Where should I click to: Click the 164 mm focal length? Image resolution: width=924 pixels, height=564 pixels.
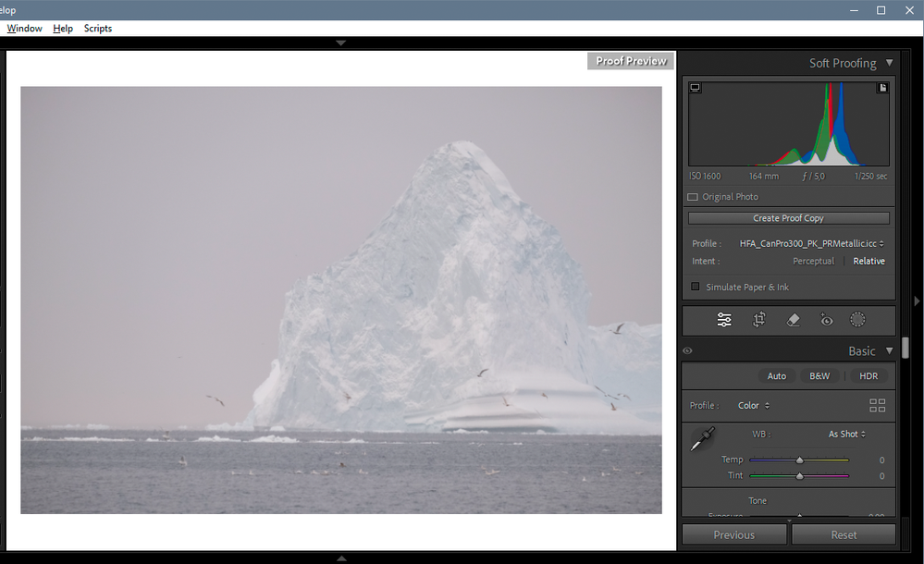point(764,177)
